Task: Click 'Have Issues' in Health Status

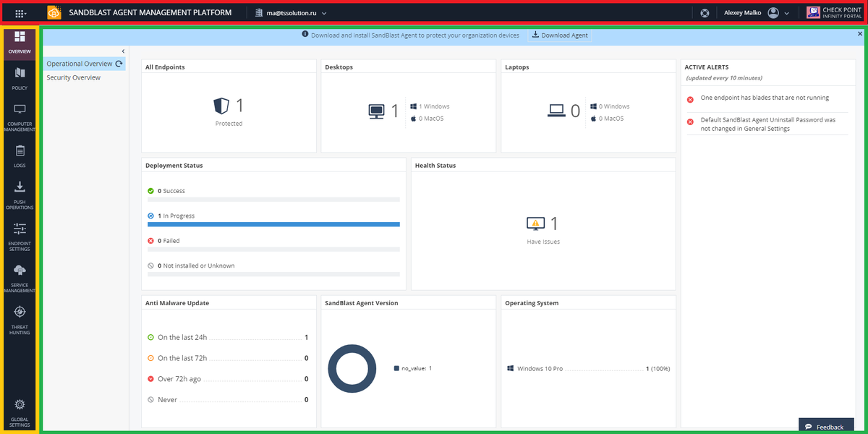Action: [543, 242]
